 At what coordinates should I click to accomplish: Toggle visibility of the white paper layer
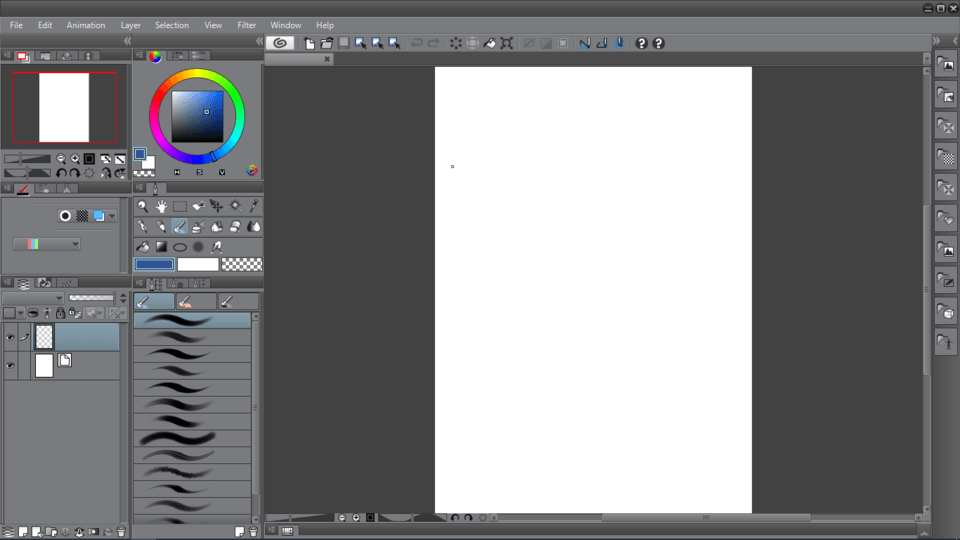point(10,366)
